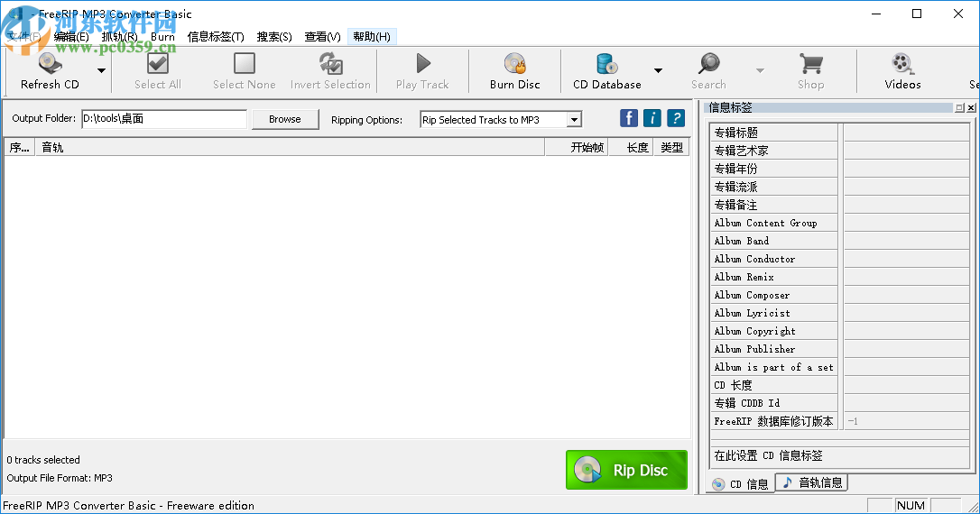Expand the Search dropdown arrow

[x=760, y=70]
